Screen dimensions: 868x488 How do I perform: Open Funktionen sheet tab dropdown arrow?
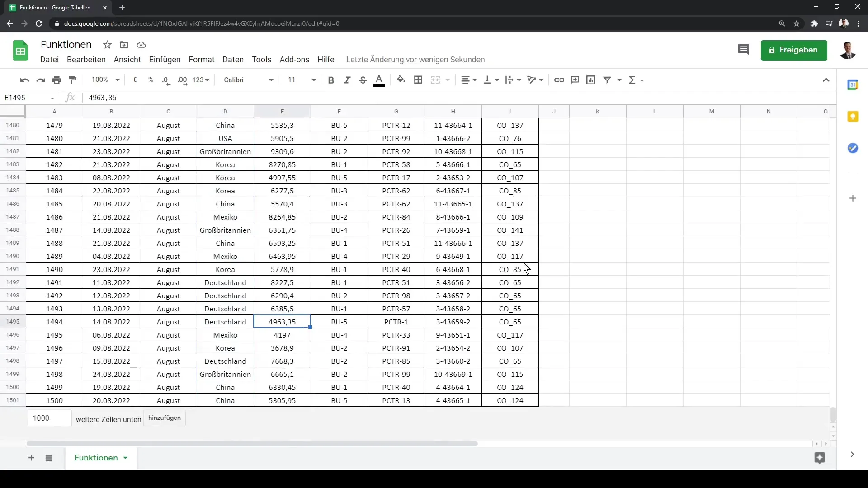click(125, 458)
